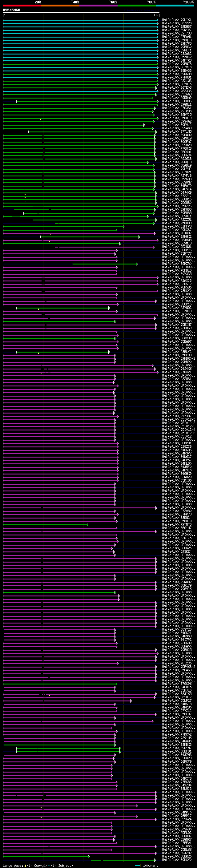Select UniRef100_A2X1W3 label
The height and width of the screenshot is (868, 197).
[x=177, y=81]
